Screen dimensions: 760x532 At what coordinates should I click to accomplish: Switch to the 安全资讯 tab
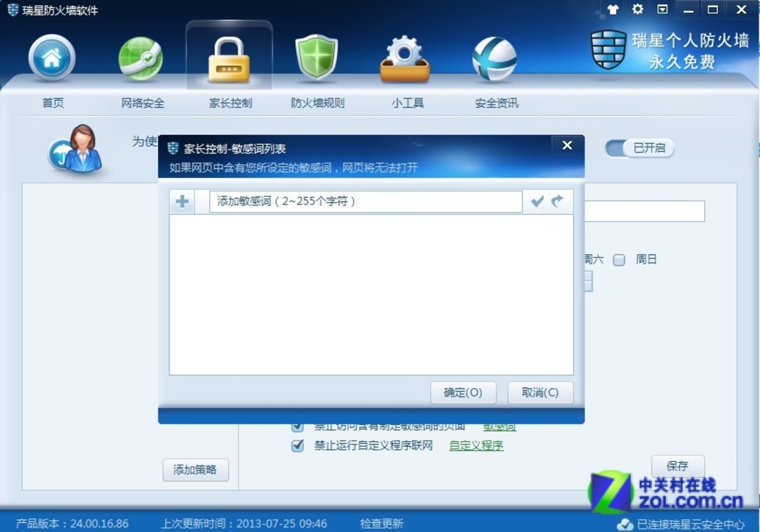click(497, 103)
